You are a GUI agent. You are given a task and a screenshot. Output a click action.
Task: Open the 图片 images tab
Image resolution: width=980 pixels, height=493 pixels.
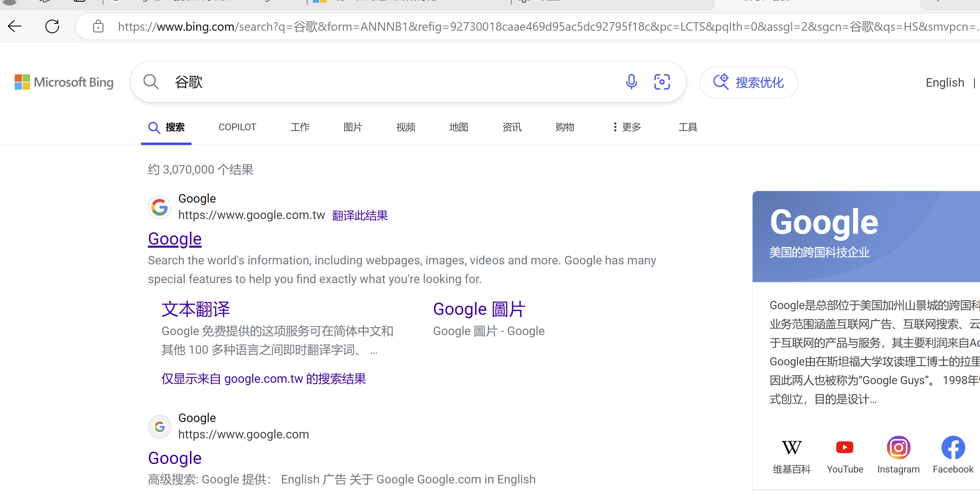pos(352,127)
